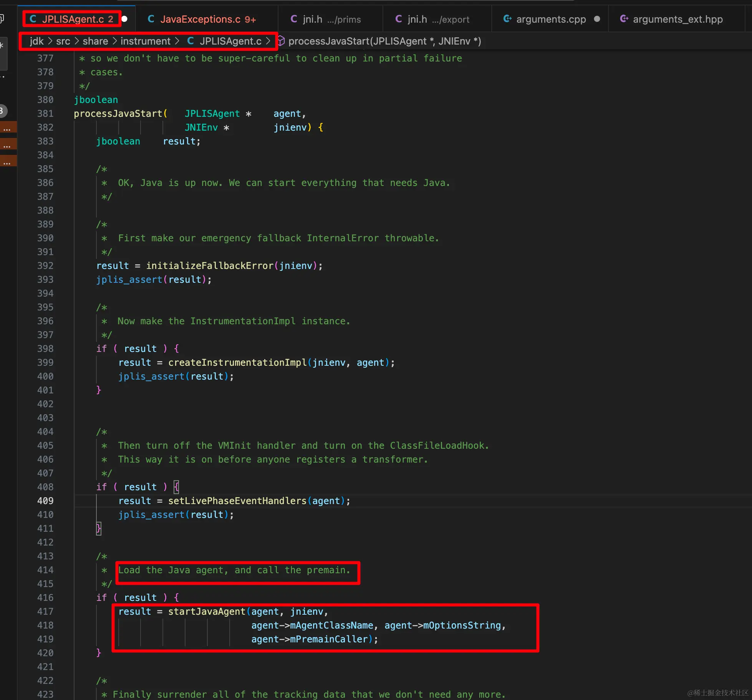
Task: Click the C++ icon on arguments_ext.hpp tab
Action: pos(624,19)
